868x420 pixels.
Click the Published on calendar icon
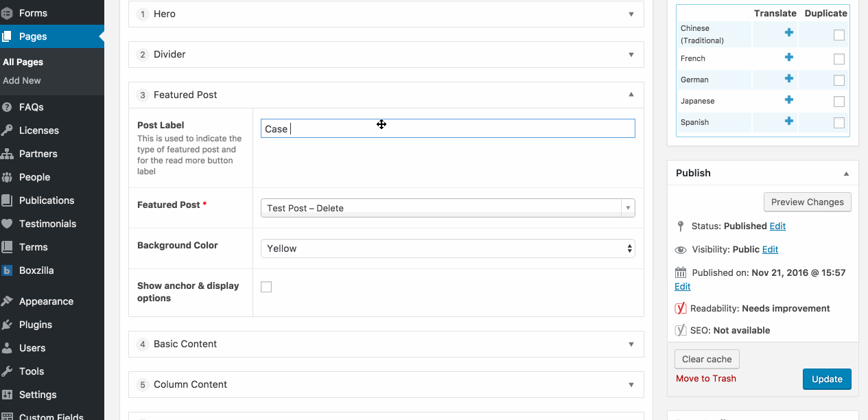[x=681, y=272]
